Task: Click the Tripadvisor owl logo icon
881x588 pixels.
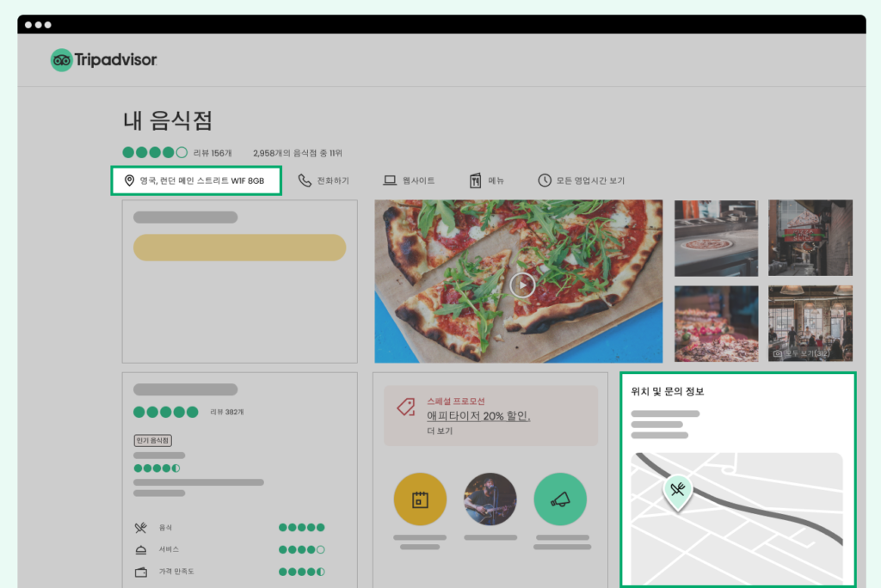Action: pyautogui.click(x=61, y=60)
